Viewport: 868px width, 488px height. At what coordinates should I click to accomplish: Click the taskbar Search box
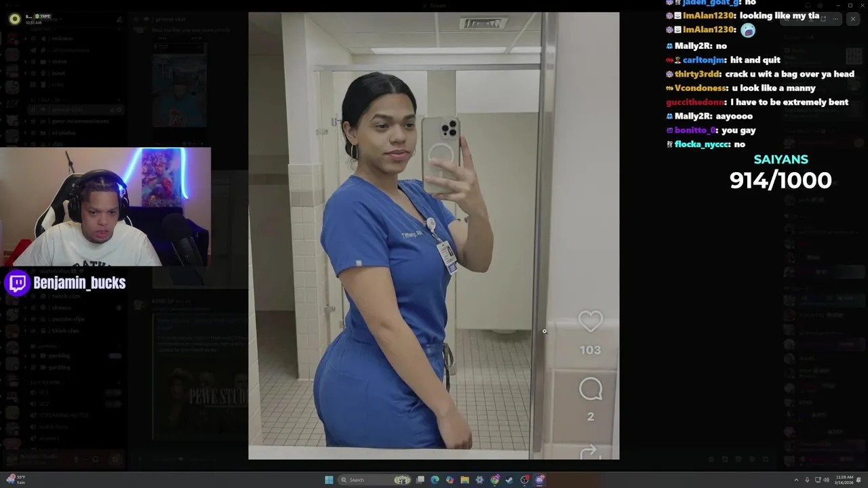[x=374, y=480]
